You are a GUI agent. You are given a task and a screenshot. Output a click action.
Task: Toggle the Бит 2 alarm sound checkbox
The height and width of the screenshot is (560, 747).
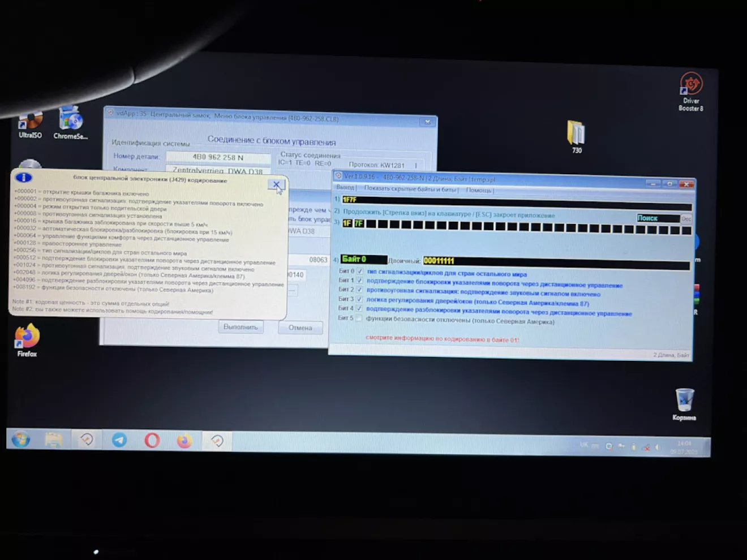[359, 290]
